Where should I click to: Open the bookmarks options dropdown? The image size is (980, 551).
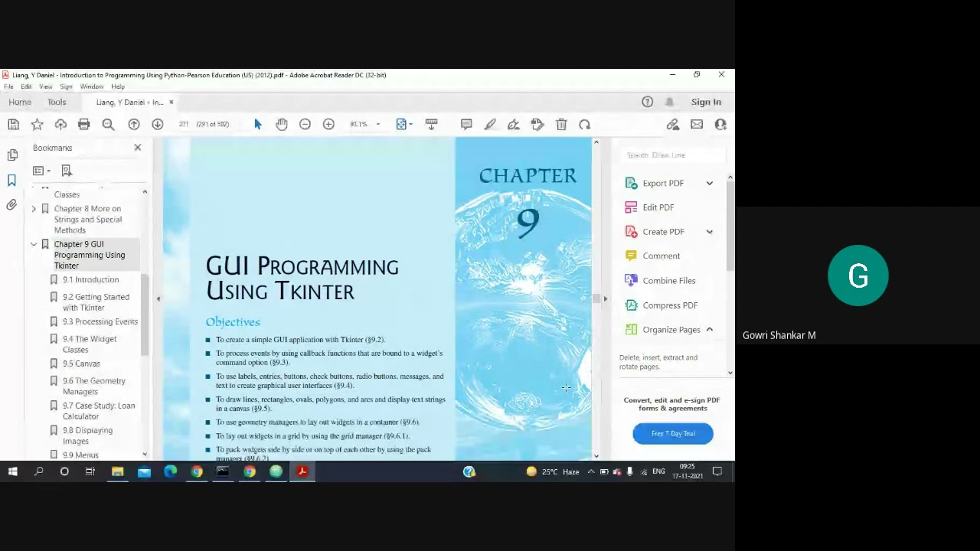41,171
